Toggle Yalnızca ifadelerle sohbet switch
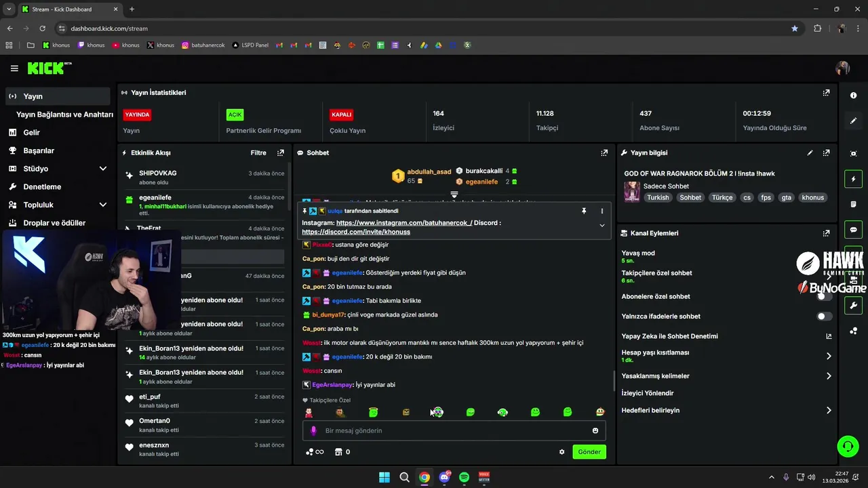The image size is (868, 488). click(x=824, y=317)
